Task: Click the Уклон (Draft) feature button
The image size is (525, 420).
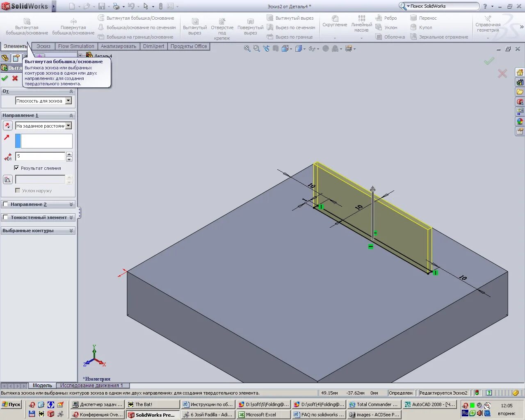Action: pos(386,27)
